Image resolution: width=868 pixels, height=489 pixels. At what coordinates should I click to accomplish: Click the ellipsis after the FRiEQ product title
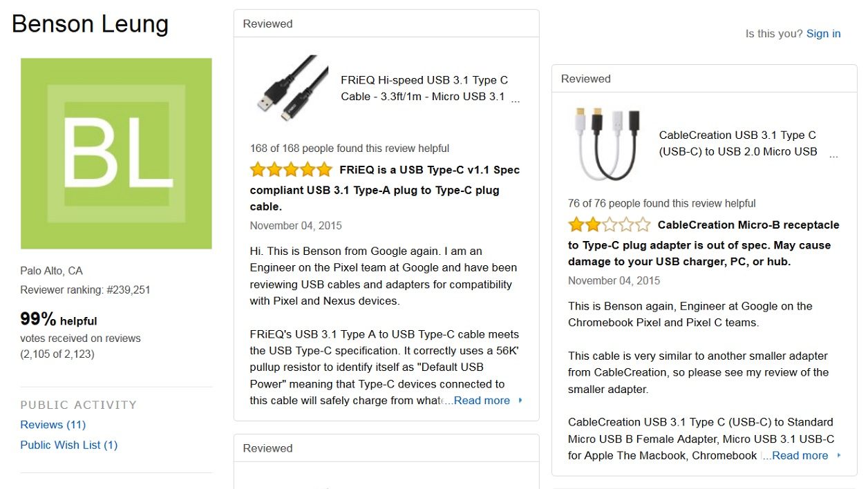515,99
